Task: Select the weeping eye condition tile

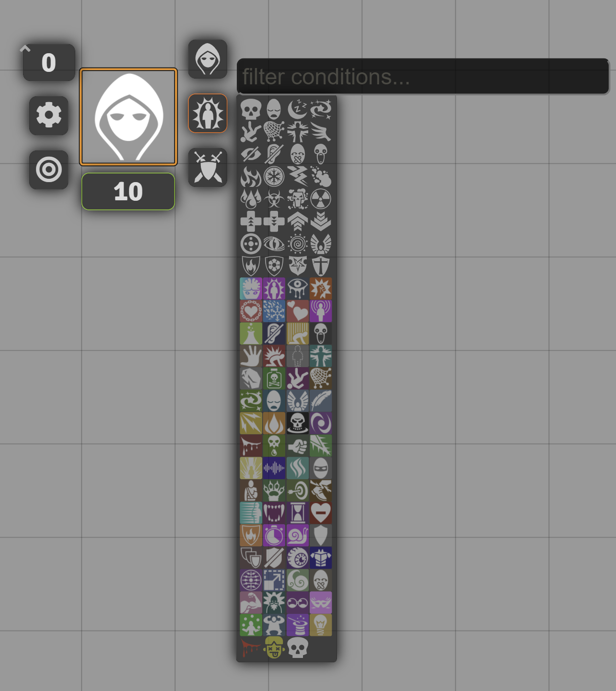Action: coord(297,288)
